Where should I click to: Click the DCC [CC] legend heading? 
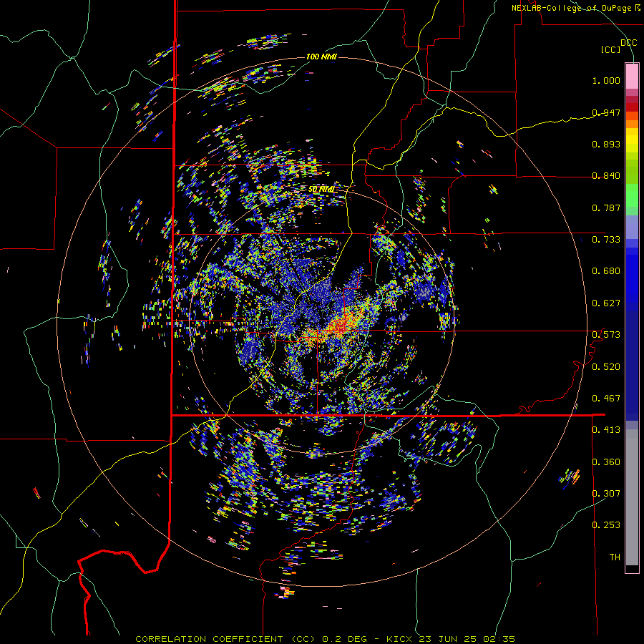(x=618, y=46)
